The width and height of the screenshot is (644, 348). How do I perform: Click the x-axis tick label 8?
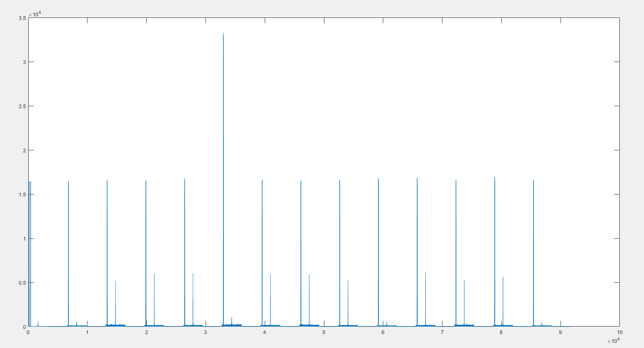click(501, 332)
